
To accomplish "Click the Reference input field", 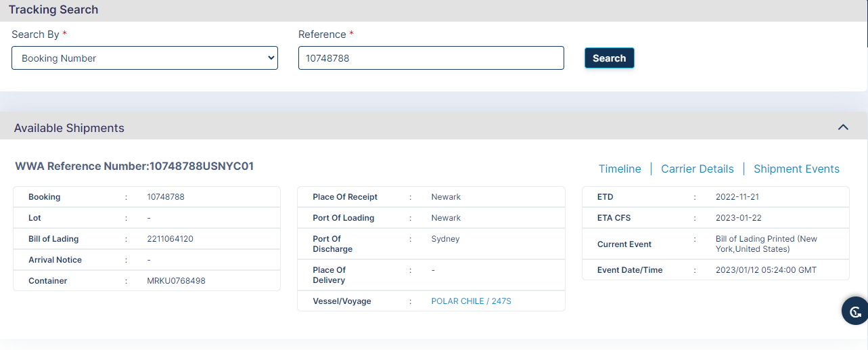I will 431,58.
